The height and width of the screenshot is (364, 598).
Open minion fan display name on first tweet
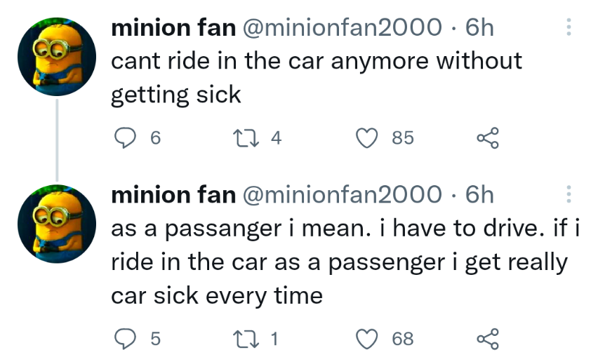173,28
